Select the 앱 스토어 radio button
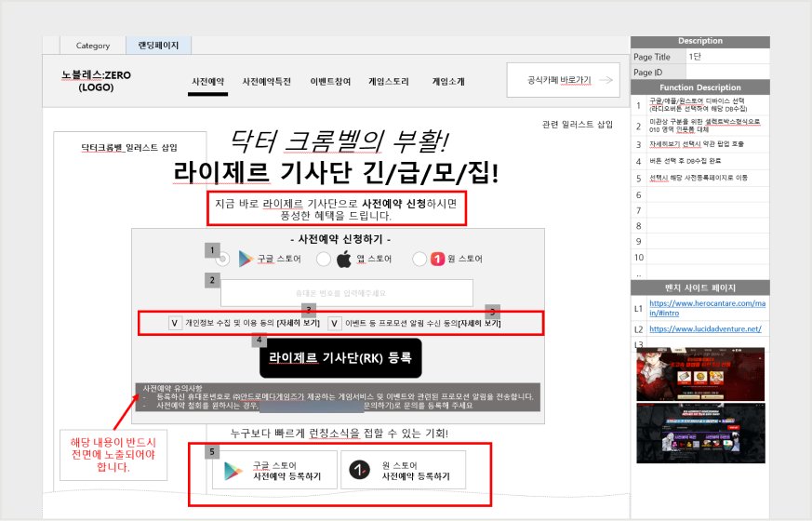 [324, 259]
